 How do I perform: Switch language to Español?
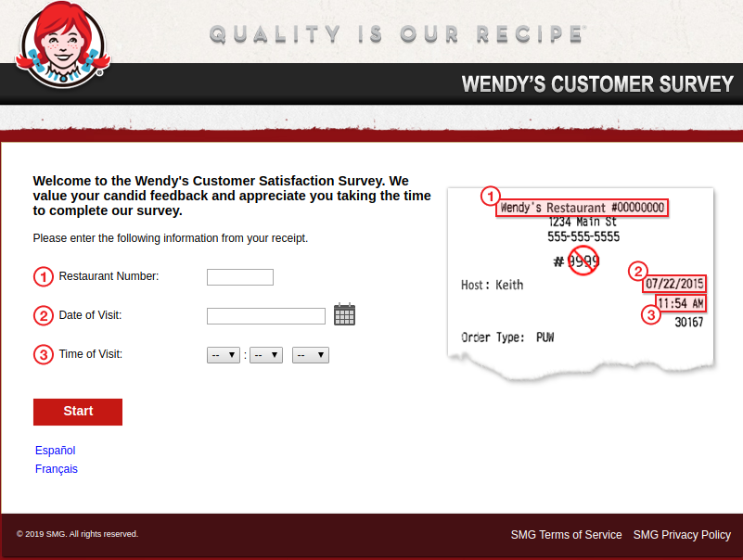[x=55, y=450]
